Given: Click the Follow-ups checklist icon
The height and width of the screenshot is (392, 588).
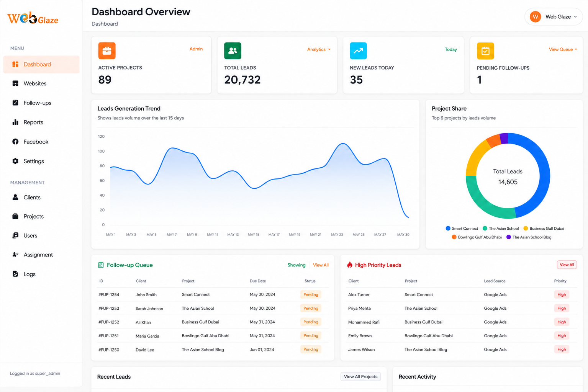Looking at the screenshot, I should point(15,103).
